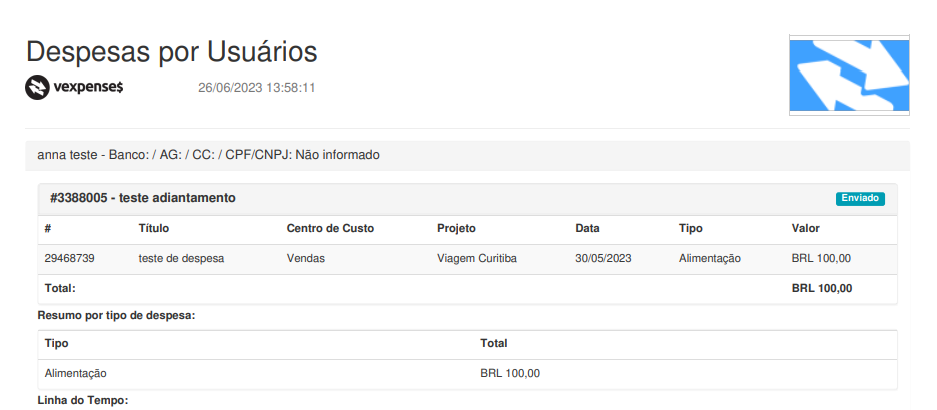Click the 30/05/2023 date cell
Viewport: 937px width, 410px height.
point(604,259)
